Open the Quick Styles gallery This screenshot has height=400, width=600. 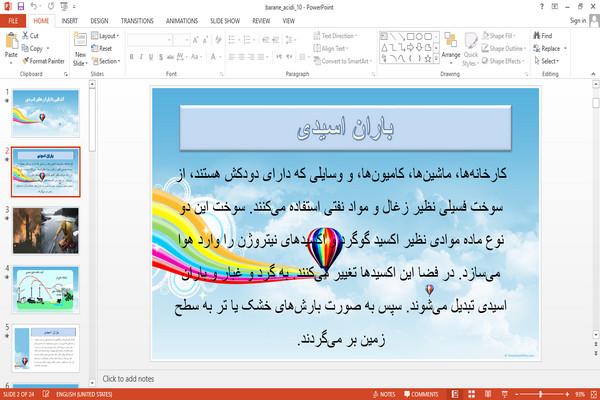[471, 49]
